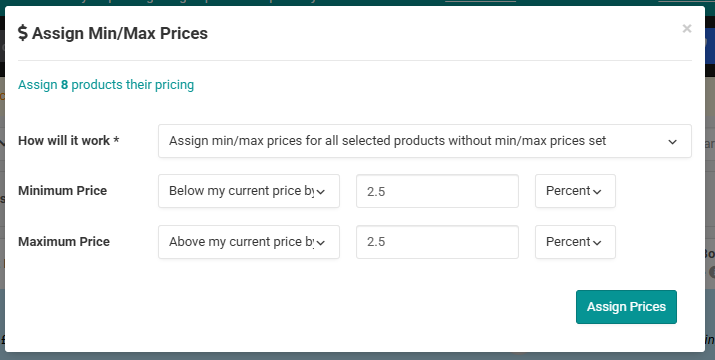Open Minimum Price Percent unit dropdown
Viewport: 715px width, 360px height.
click(575, 191)
